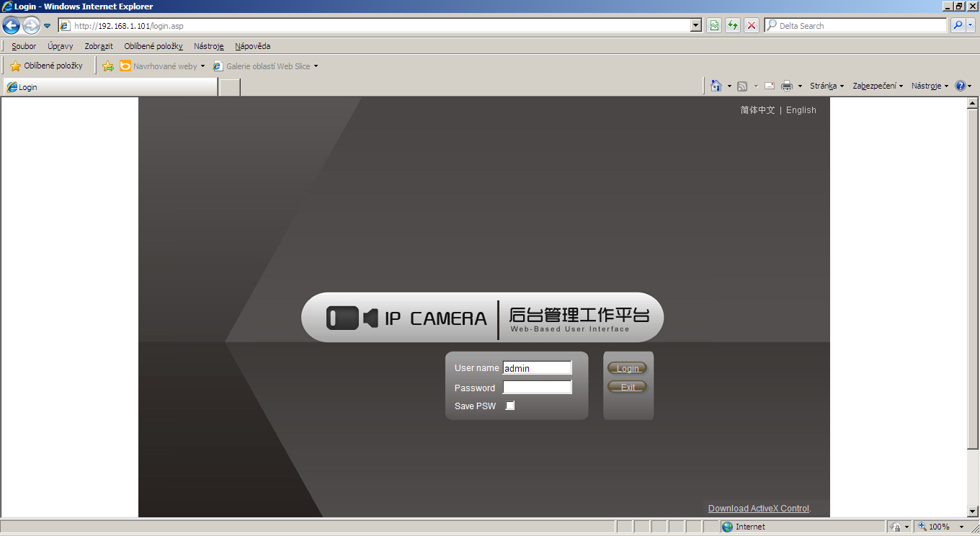Expand the Home button dropdown arrow
Screen dimensions: 980x536
pos(729,86)
